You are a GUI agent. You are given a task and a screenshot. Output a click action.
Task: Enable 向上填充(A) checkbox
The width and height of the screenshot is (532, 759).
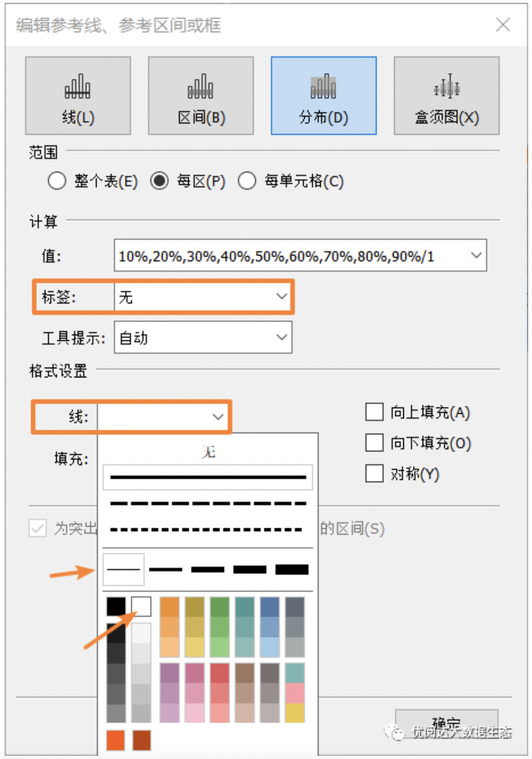point(374,412)
